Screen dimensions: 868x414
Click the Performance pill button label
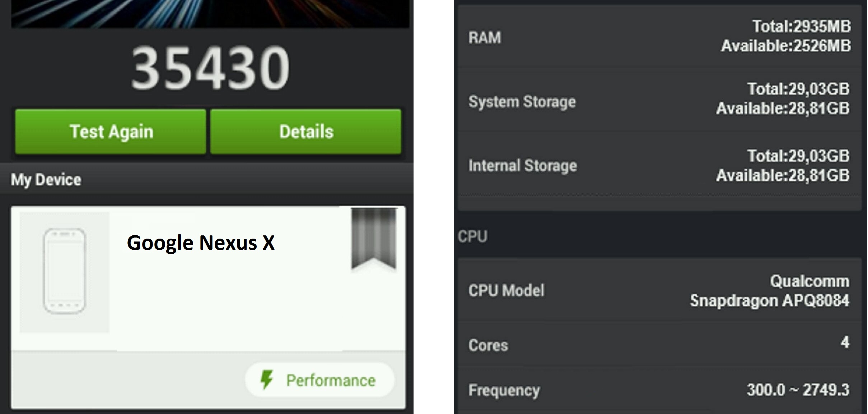[x=331, y=380]
